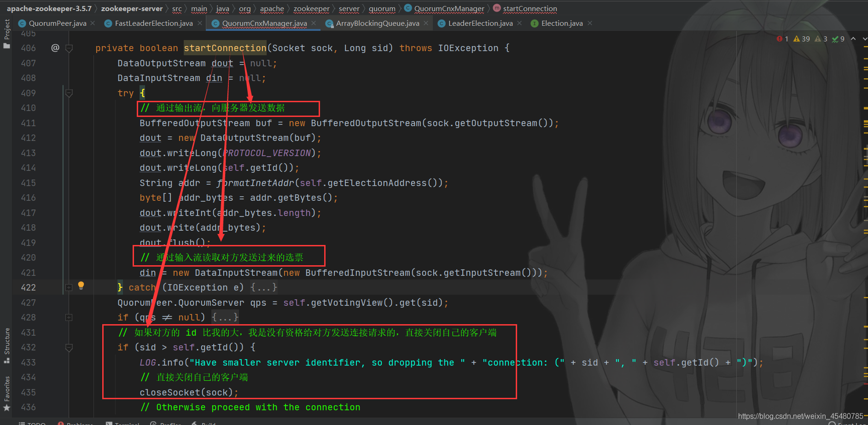Expand the folded catch block at line 422
This screenshot has height=425, width=868.
(69, 287)
